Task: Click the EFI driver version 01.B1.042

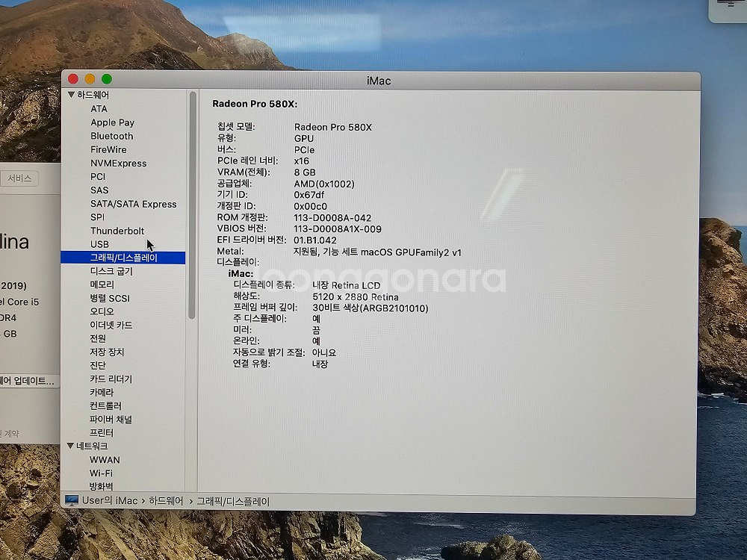Action: coord(315,240)
